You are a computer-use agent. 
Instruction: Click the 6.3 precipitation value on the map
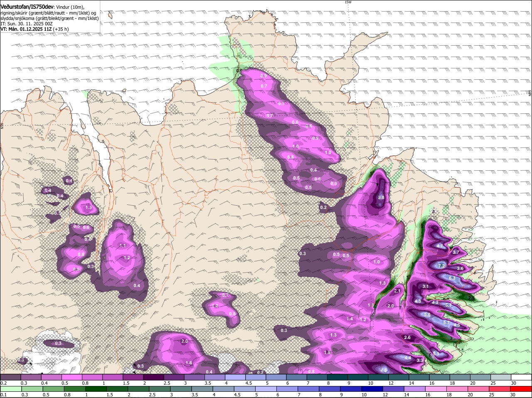(x=452, y=278)
